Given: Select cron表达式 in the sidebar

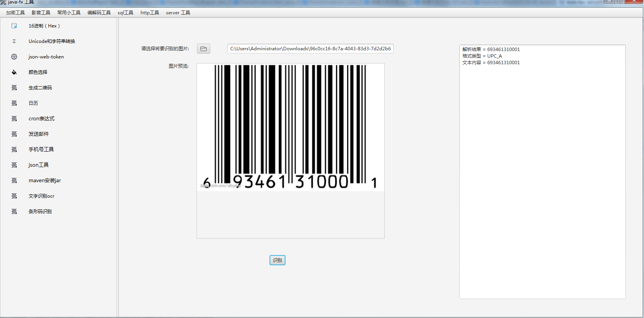Looking at the screenshot, I should pos(41,119).
